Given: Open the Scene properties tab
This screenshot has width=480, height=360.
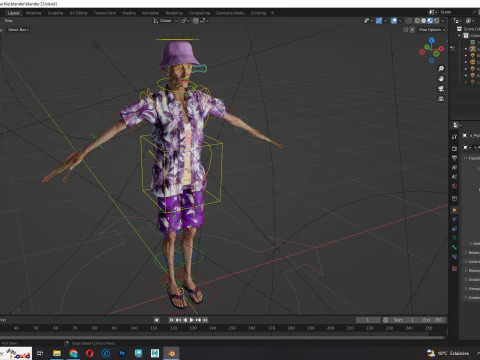Looking at the screenshot, I should [454, 177].
